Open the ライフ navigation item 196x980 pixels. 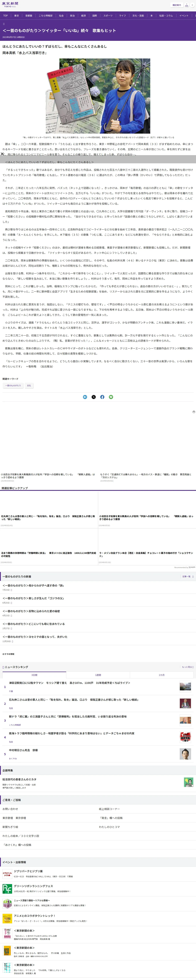tap(122, 16)
